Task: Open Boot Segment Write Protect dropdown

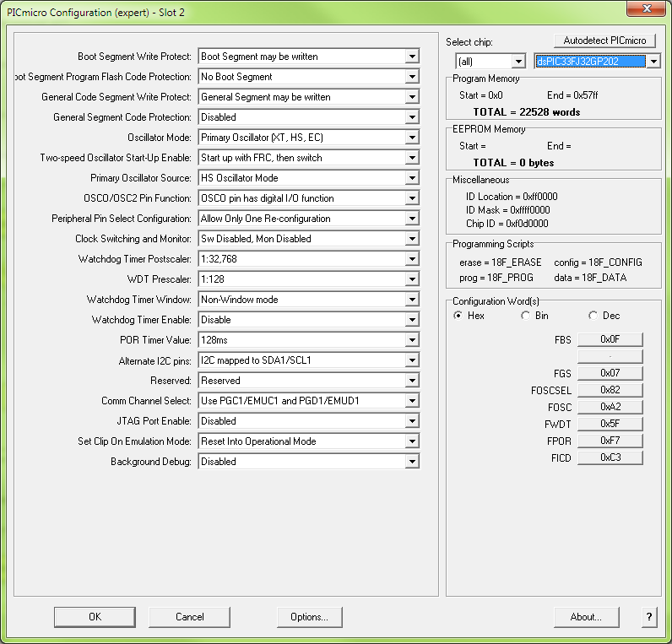Action: click(412, 57)
